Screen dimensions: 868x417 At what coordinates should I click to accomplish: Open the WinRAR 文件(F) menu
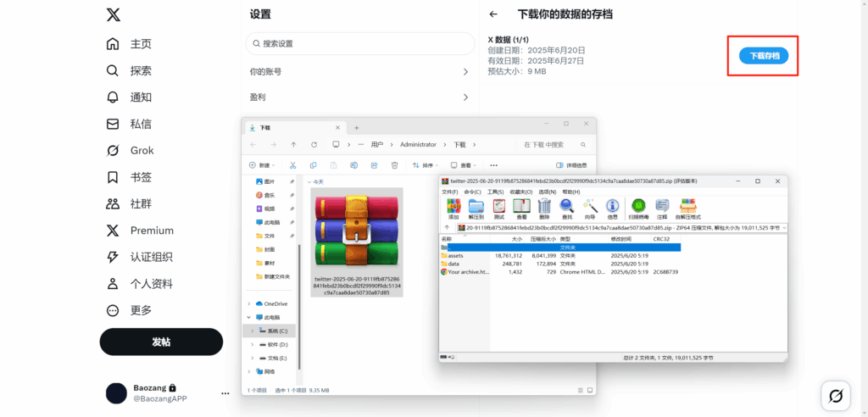pyautogui.click(x=449, y=192)
